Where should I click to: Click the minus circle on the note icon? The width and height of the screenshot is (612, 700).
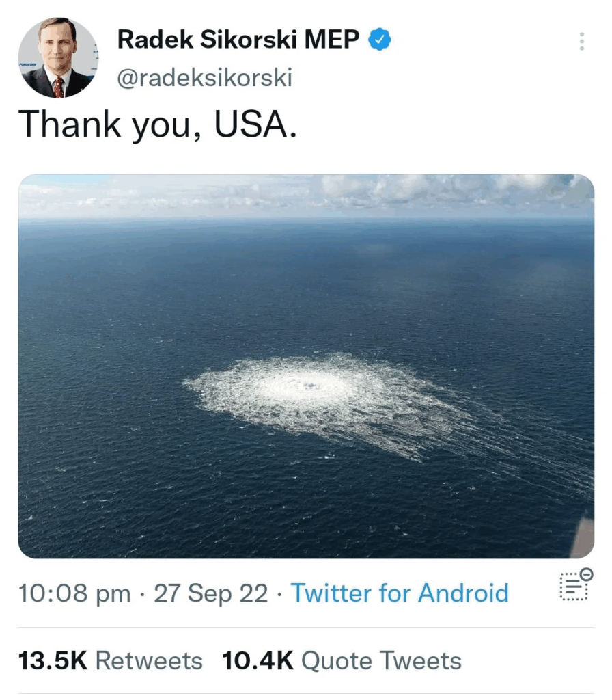tap(586, 574)
